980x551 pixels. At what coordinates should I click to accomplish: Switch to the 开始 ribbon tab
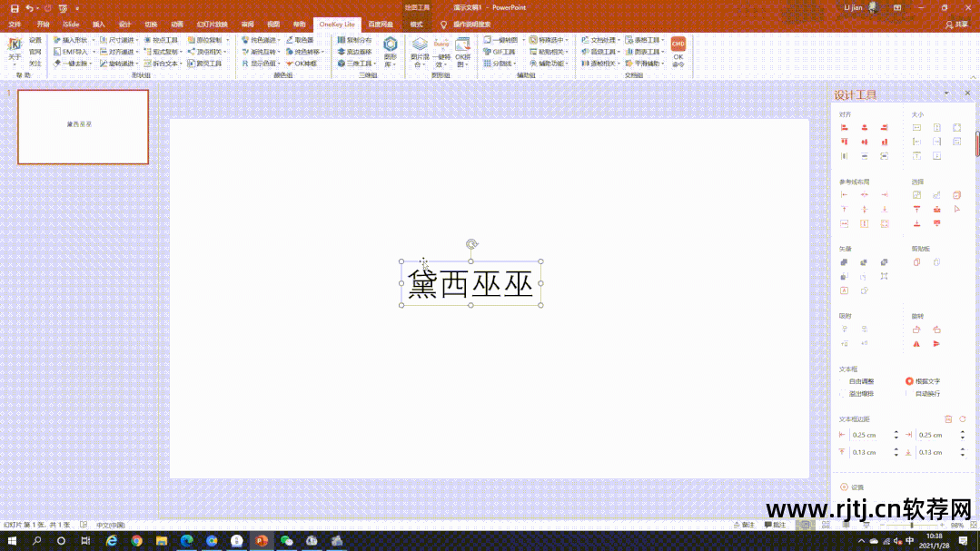(x=43, y=25)
